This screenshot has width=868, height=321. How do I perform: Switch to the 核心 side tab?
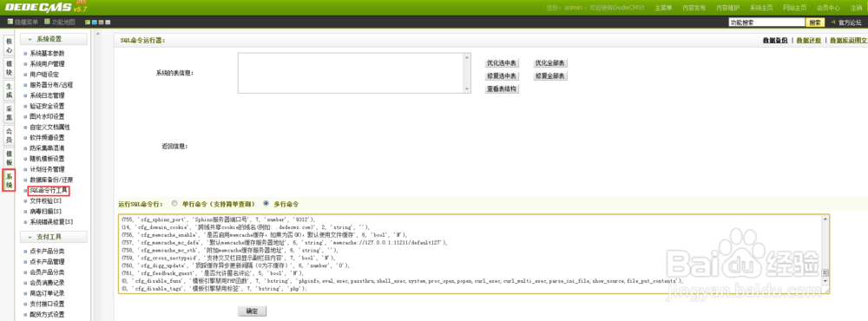(x=9, y=46)
